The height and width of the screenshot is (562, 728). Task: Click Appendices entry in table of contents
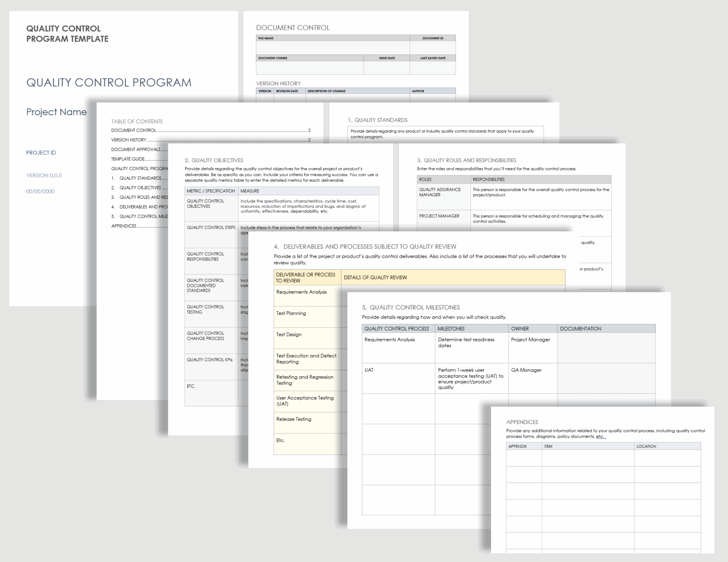124,226
